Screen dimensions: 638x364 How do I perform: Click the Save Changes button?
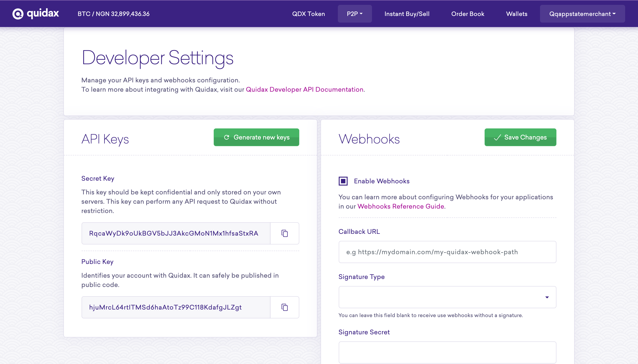(520, 137)
